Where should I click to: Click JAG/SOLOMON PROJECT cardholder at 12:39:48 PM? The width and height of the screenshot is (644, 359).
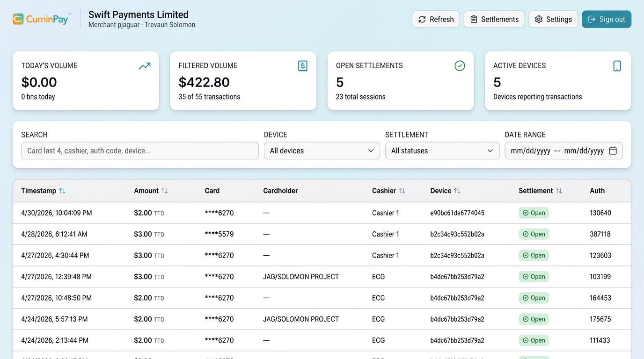(301, 277)
